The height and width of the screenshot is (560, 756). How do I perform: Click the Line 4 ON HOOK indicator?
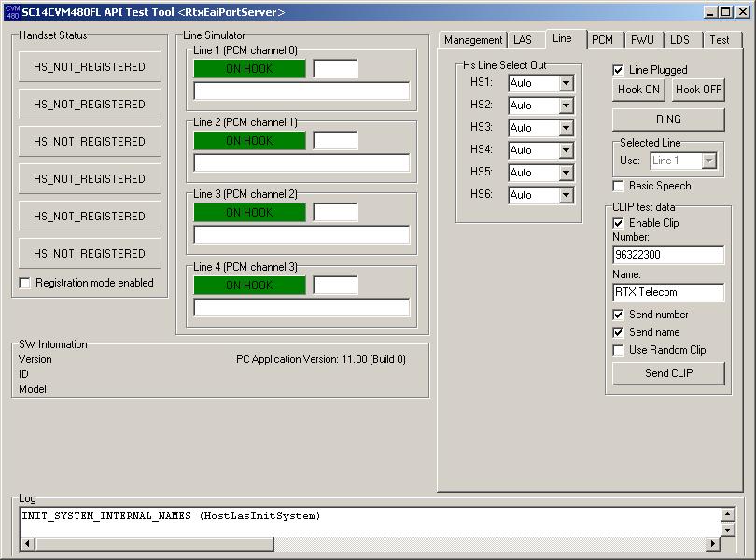250,286
